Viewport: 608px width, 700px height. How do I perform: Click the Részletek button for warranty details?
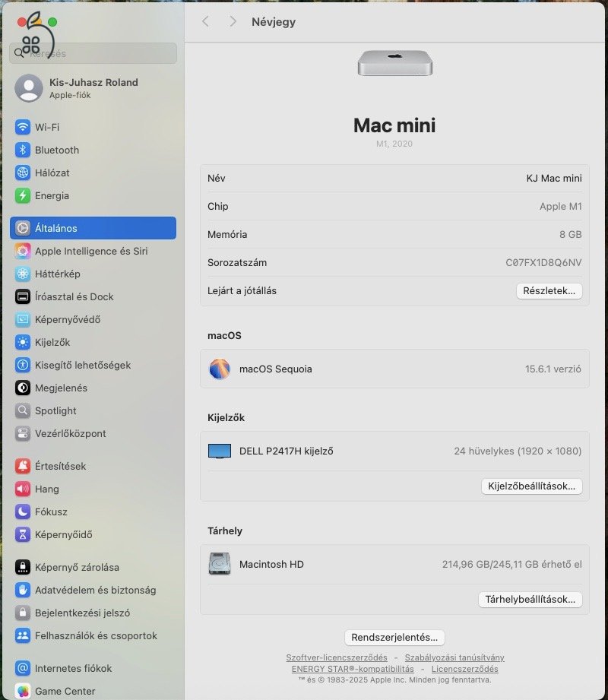tap(549, 291)
